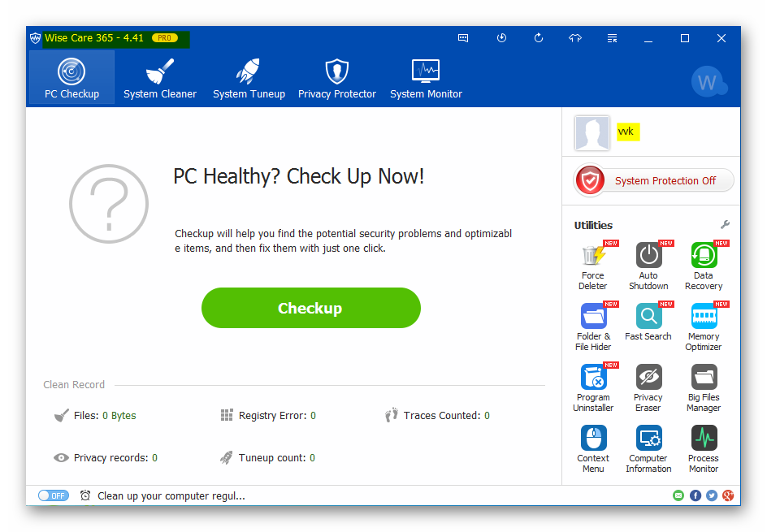Go to the Privacy Protector tab
Screen dimensions: 767x532
pyautogui.click(x=337, y=78)
